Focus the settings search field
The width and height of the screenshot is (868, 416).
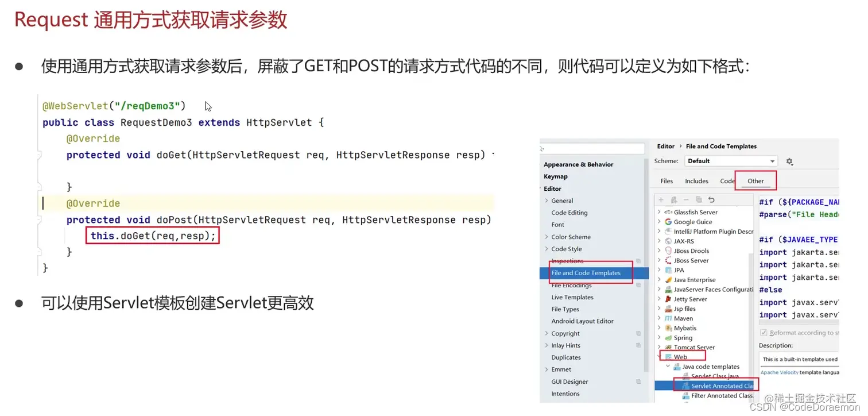[592, 149]
